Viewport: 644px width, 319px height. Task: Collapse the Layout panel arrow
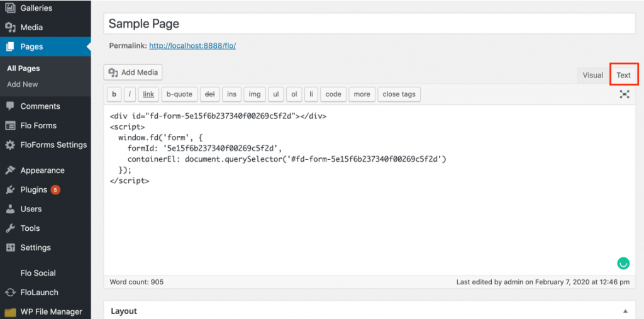click(625, 311)
